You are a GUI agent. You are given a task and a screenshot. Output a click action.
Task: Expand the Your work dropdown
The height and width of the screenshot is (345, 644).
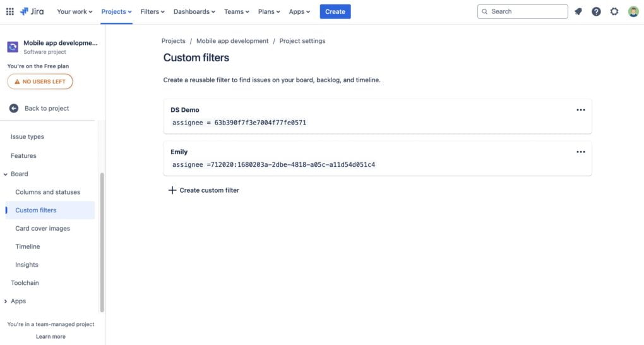pos(75,11)
